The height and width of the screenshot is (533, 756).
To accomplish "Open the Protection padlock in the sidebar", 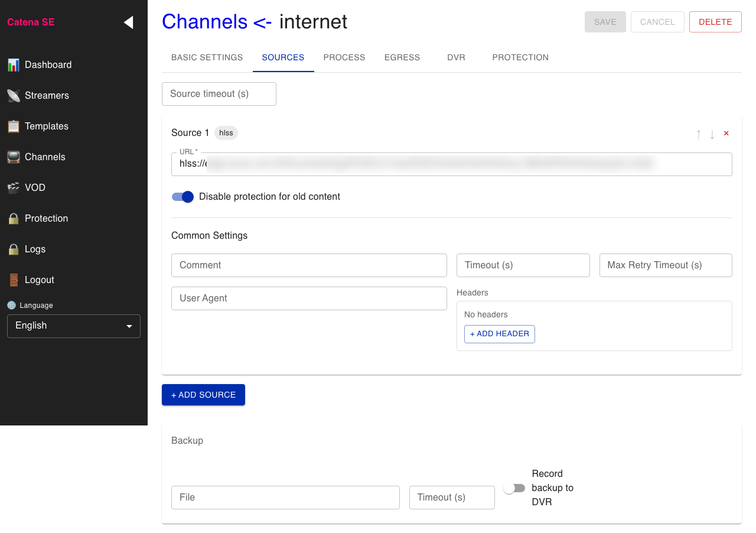I will (13, 218).
